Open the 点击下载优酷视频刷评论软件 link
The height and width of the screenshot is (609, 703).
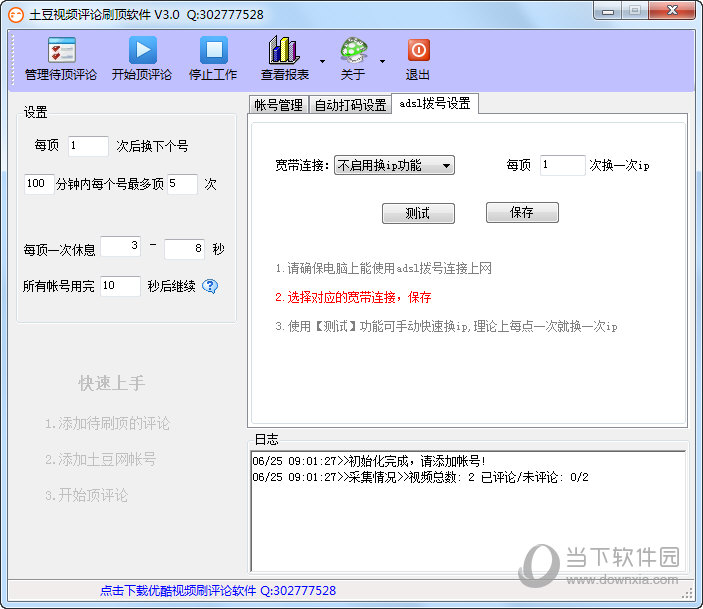point(218,591)
